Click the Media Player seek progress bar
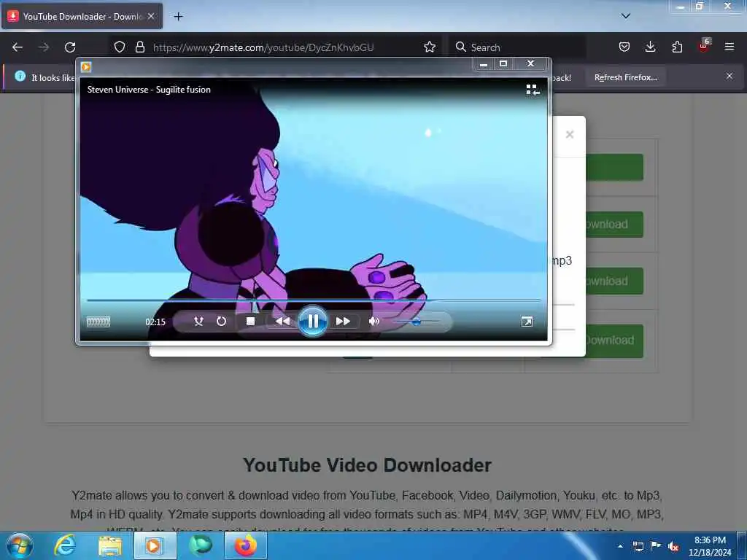 314,300
